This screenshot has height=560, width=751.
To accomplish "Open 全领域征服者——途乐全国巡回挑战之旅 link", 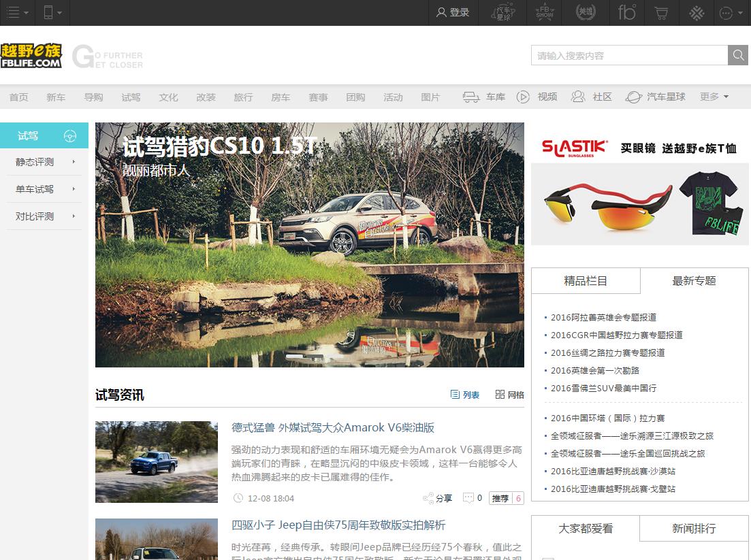I will (628, 454).
